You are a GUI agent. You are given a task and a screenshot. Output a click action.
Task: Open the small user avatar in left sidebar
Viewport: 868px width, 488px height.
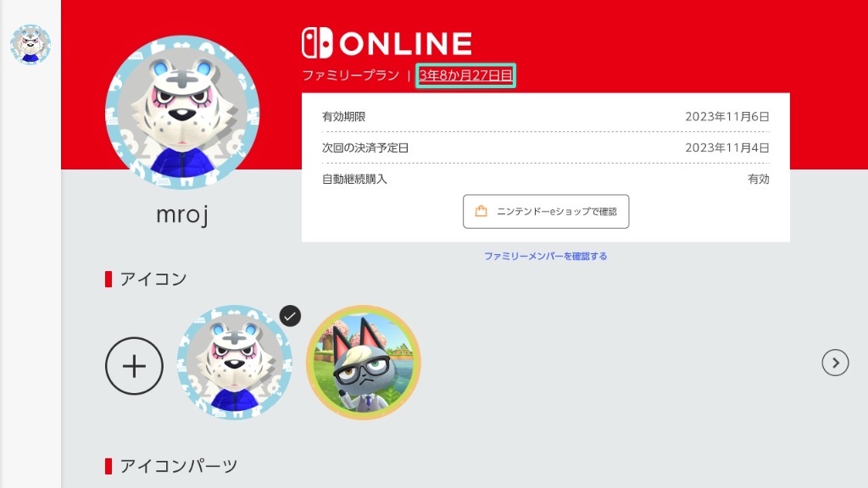pos(31,44)
